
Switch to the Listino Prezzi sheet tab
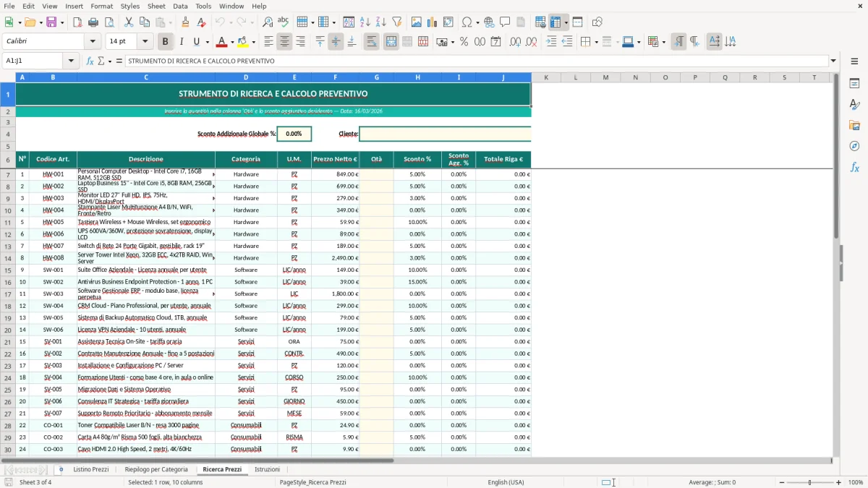91,469
